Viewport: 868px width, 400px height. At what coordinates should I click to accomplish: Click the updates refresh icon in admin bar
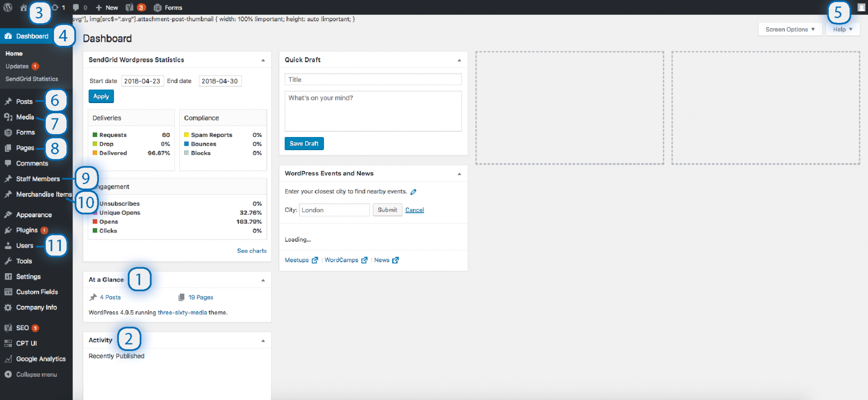point(55,8)
